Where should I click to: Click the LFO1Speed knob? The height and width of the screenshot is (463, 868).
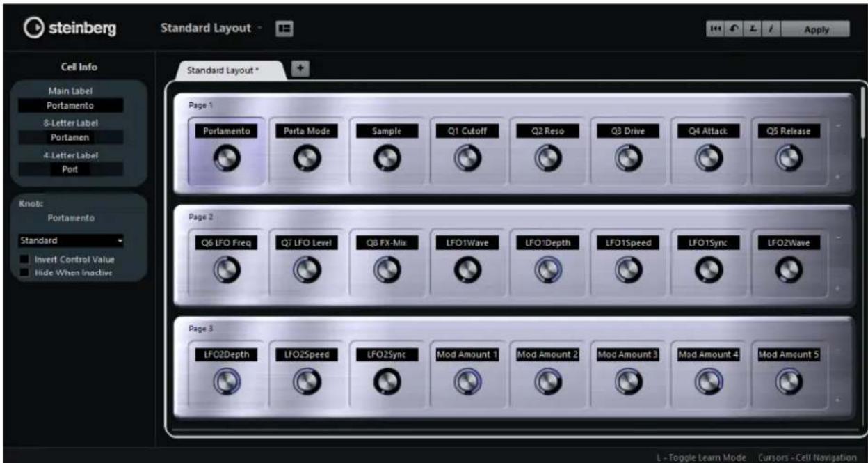628,272
